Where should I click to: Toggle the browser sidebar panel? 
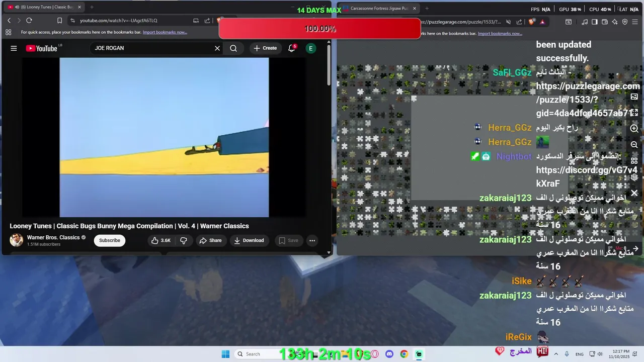(595, 22)
